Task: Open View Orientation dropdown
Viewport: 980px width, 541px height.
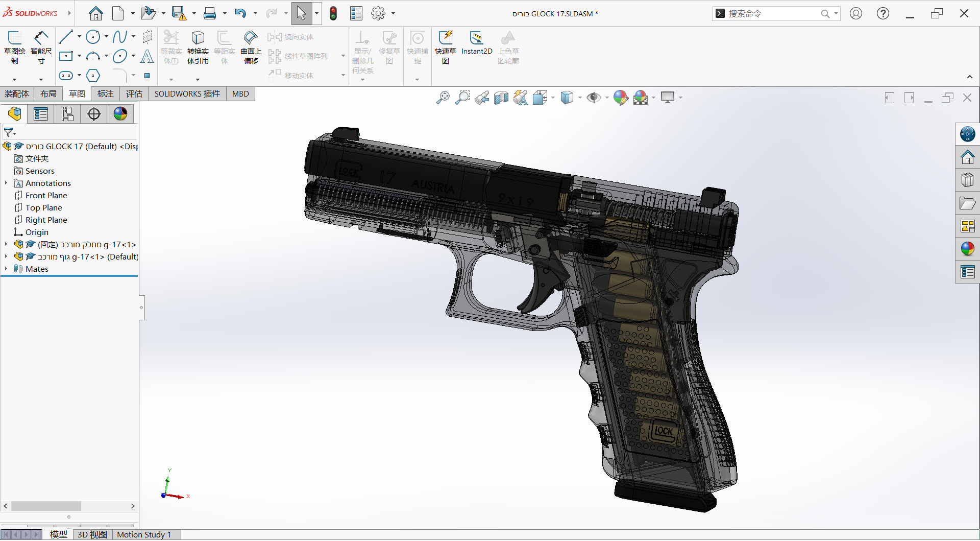Action: coord(553,98)
